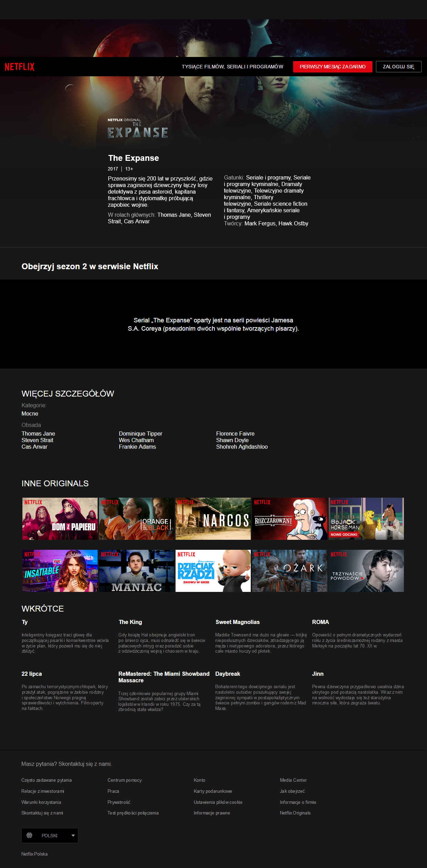Click the globe icon in language selector
The width and height of the screenshot is (427, 868).
pyautogui.click(x=29, y=835)
